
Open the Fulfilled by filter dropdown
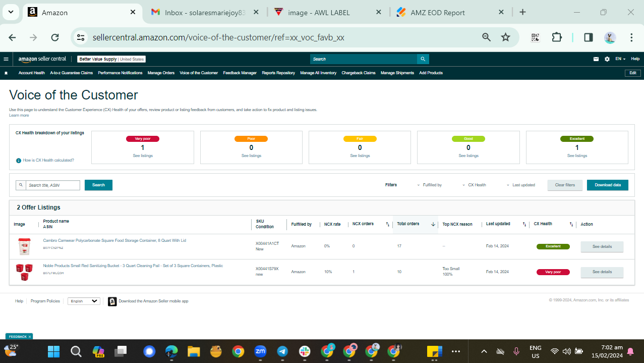pyautogui.click(x=429, y=185)
